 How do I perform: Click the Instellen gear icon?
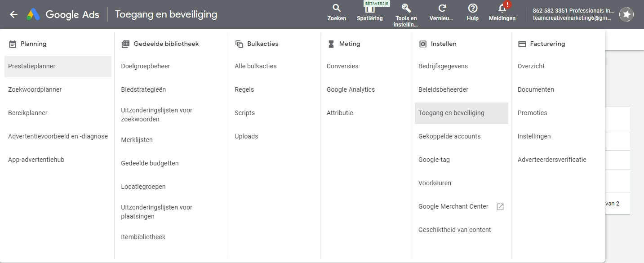422,44
